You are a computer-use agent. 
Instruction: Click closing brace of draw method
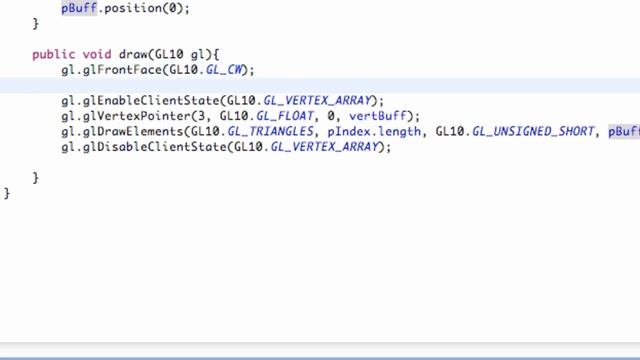pos(36,178)
